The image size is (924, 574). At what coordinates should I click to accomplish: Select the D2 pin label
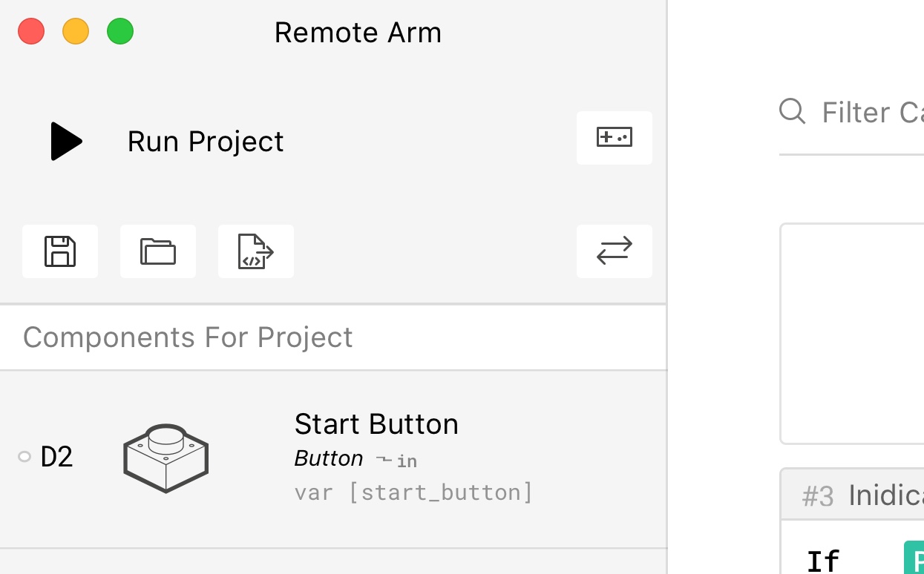coord(57,458)
